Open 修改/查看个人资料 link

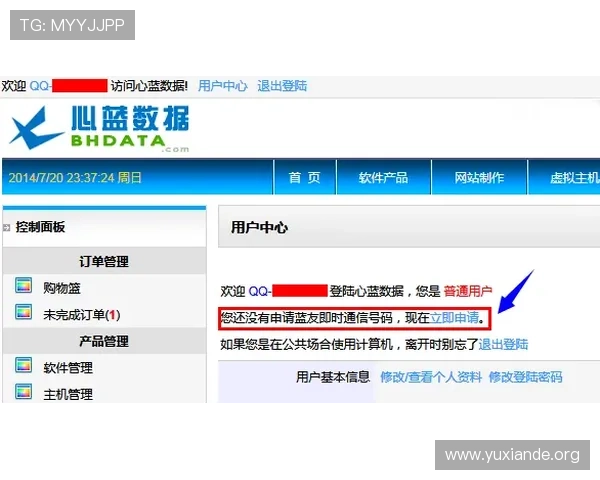click(431, 377)
